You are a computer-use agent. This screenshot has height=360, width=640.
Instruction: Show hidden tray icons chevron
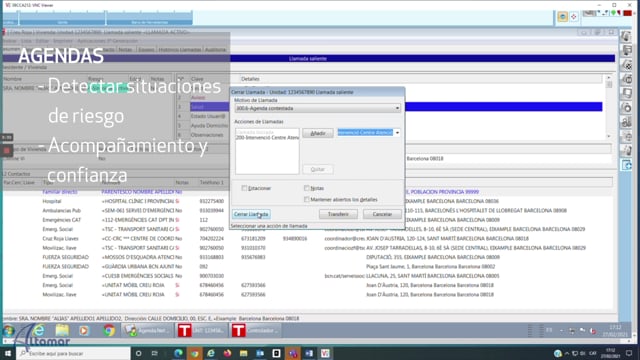(567, 353)
